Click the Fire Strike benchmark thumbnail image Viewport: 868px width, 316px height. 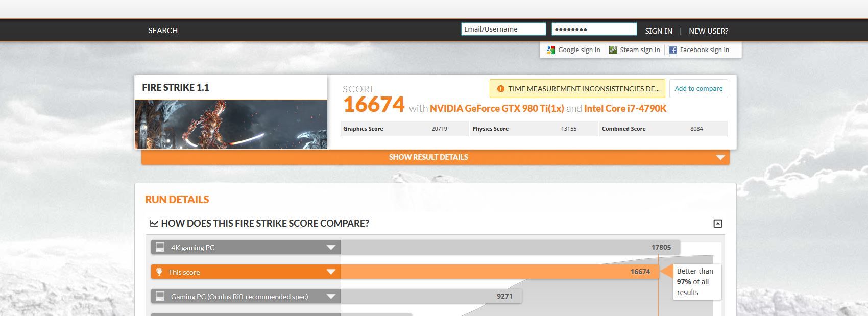(x=231, y=125)
